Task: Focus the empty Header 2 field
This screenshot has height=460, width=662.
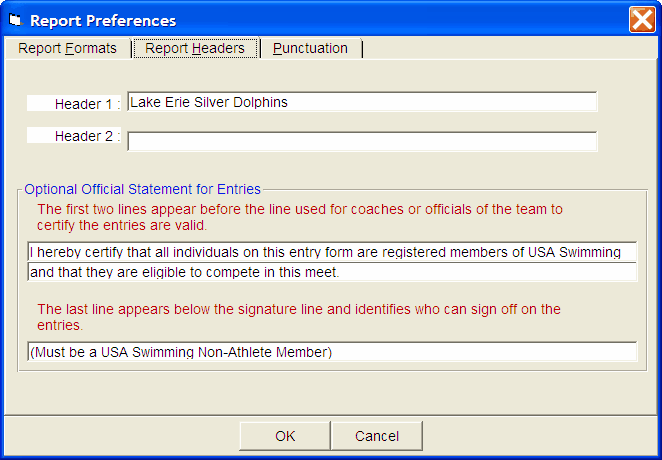Action: pos(362,141)
